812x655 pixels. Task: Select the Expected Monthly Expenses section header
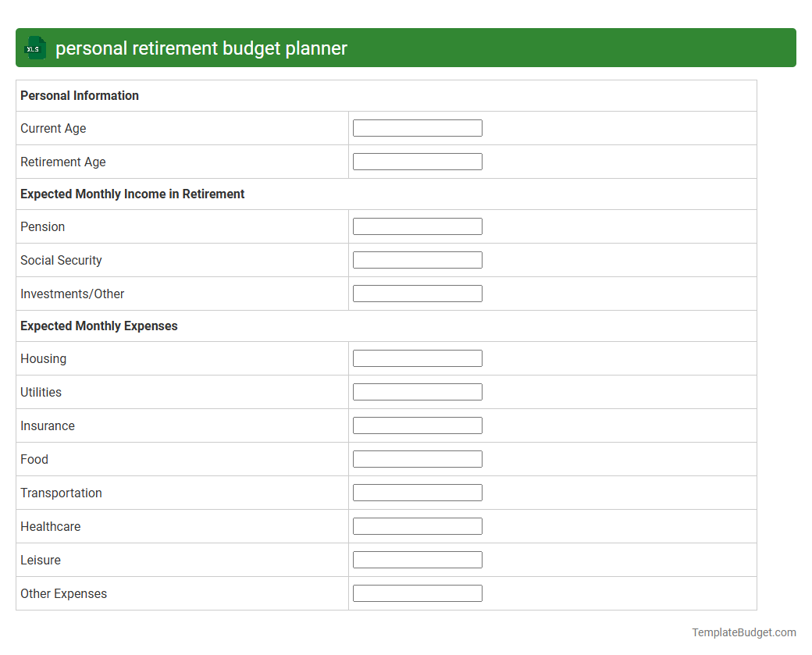click(99, 326)
